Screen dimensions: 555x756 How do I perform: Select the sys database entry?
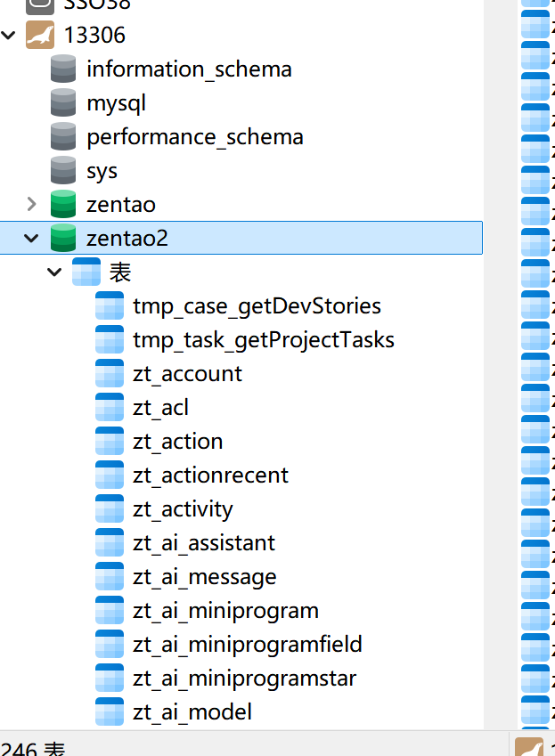tap(102, 172)
